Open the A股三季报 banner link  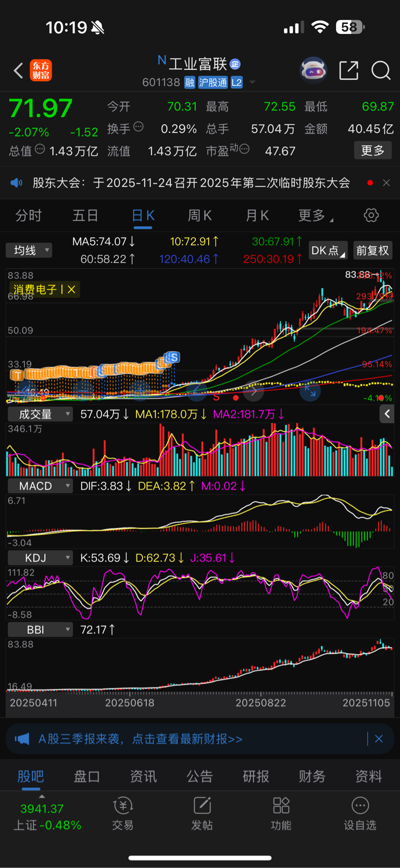coord(141,739)
